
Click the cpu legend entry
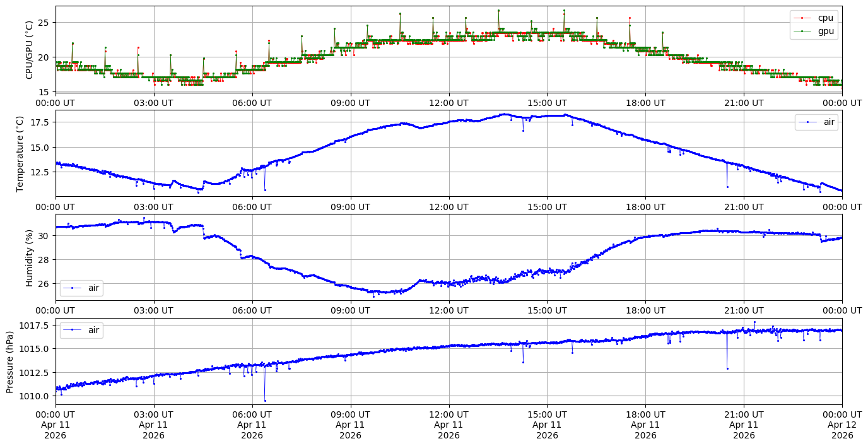[x=825, y=18]
